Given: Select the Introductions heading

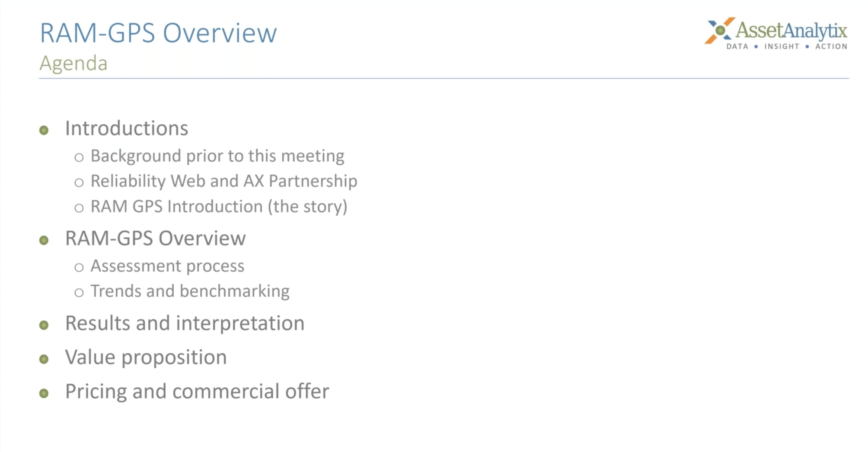Looking at the screenshot, I should [127, 128].
